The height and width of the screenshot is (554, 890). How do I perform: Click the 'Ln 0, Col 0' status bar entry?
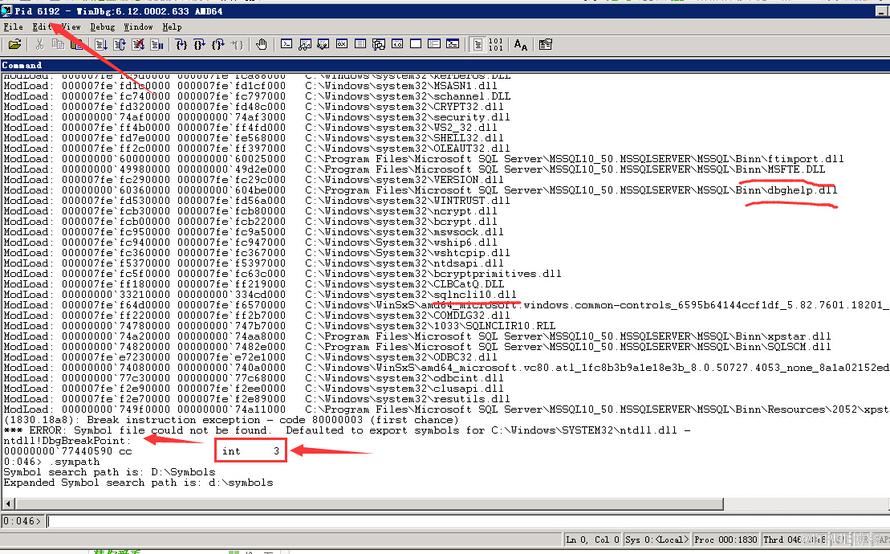[x=593, y=540]
